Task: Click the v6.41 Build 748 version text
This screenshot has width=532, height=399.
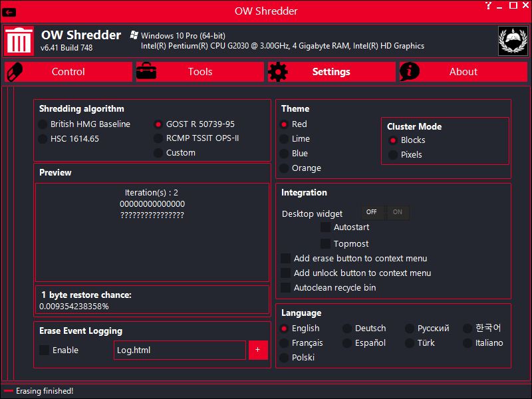Action: (66, 48)
